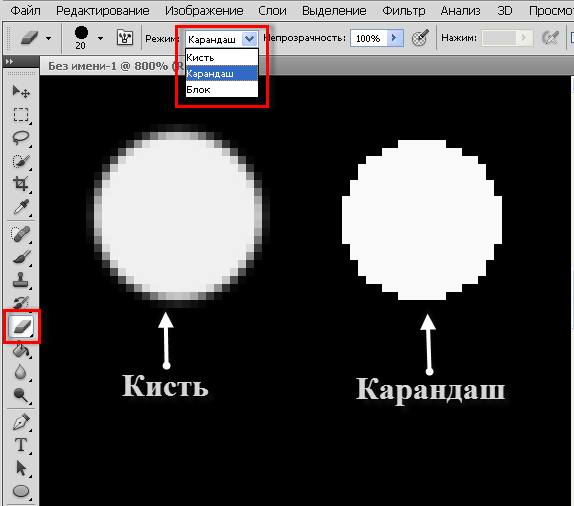Open the opacity slider arrow
This screenshot has height=506, width=574.
click(395, 38)
